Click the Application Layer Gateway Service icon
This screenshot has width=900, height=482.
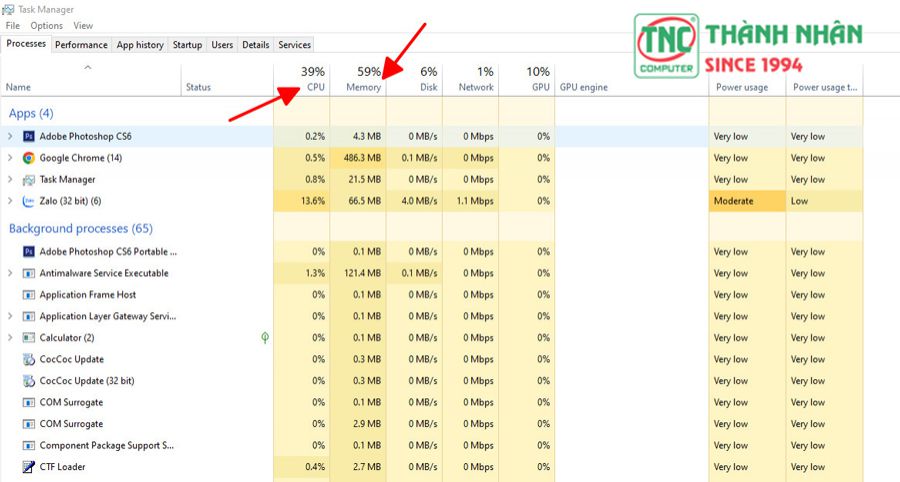[29, 316]
